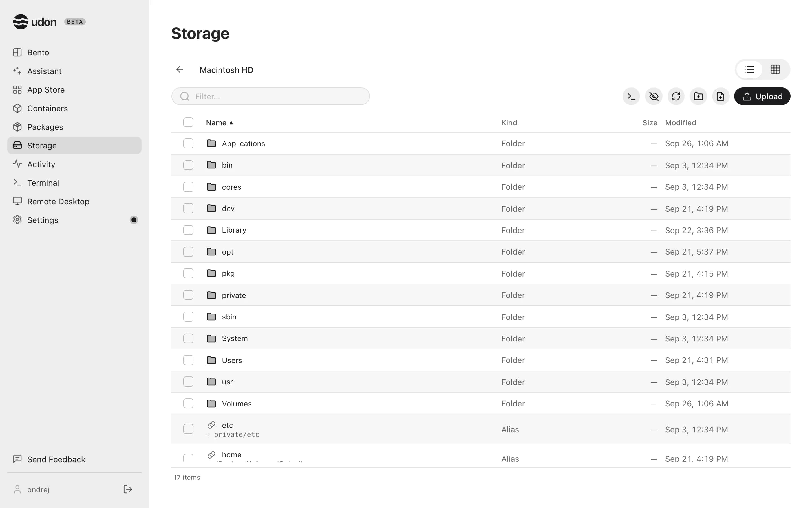
Task: Go back using the left arrow
Action: tap(180, 69)
